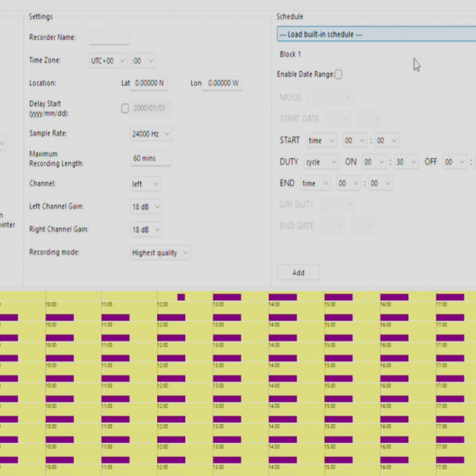Click the Recorder Name input field
The width and height of the screenshot is (476, 476).
[x=109, y=37]
